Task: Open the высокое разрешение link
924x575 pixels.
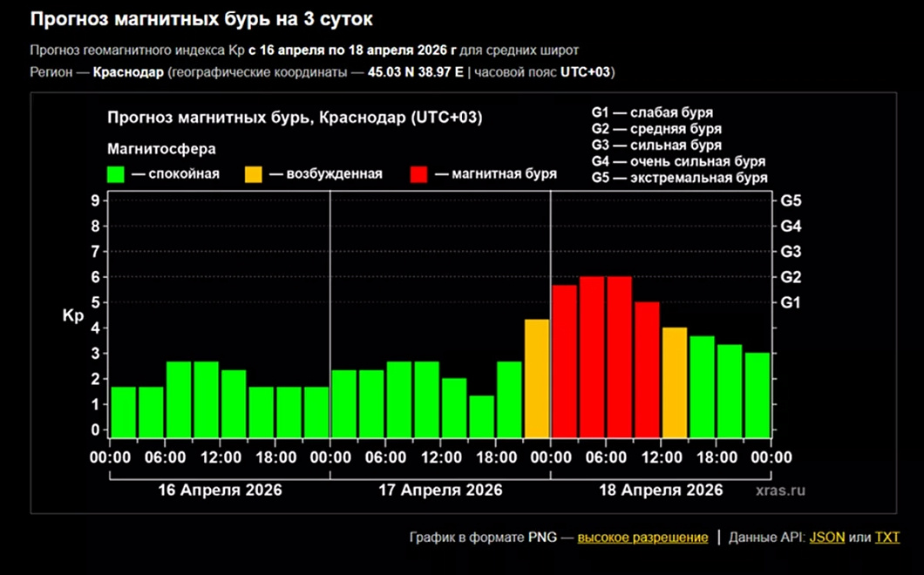Action: [x=642, y=538]
